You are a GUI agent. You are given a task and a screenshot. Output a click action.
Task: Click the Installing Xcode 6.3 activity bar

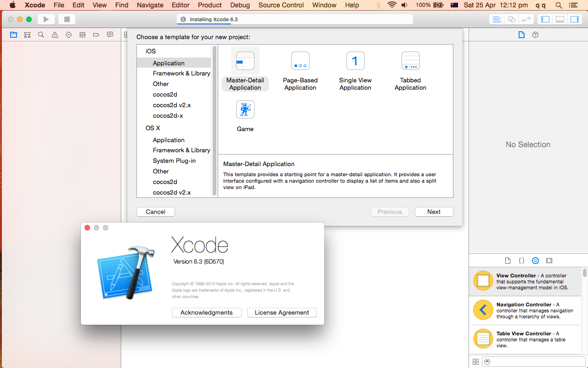pyautogui.click(x=295, y=19)
